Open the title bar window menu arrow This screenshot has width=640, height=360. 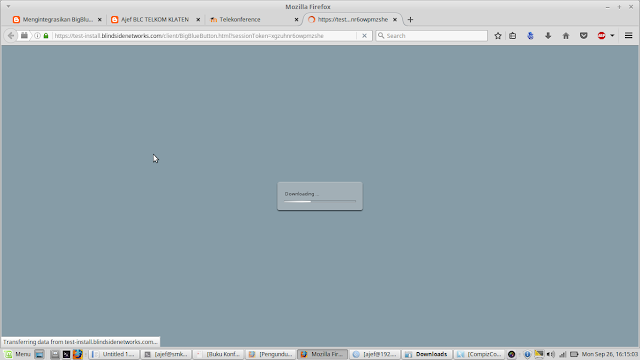(x=8, y=7)
